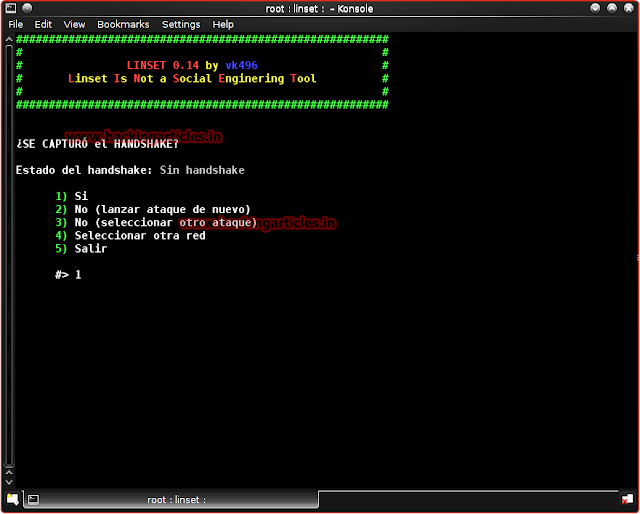Open the Settings menu

click(181, 24)
